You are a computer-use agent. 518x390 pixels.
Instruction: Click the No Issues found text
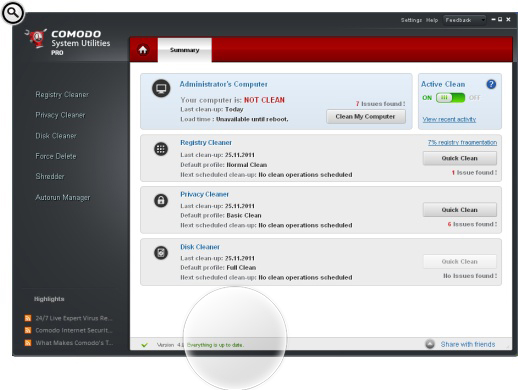click(x=470, y=276)
